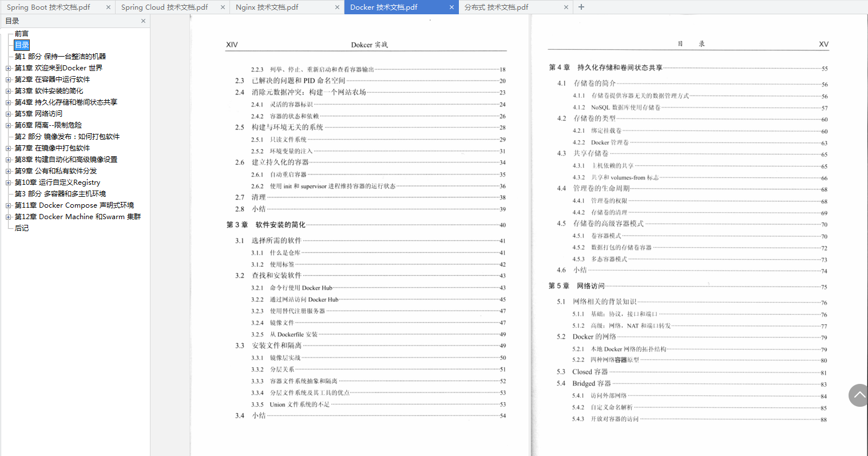The height and width of the screenshot is (456, 868).
Task: Close the 分布式 技术文档.pdf tab
Action: click(x=566, y=7)
